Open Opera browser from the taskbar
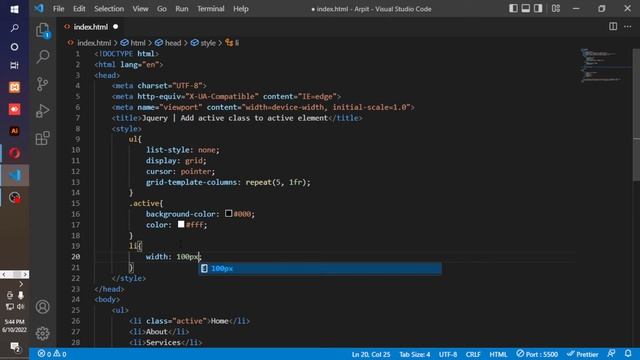 click(x=14, y=153)
